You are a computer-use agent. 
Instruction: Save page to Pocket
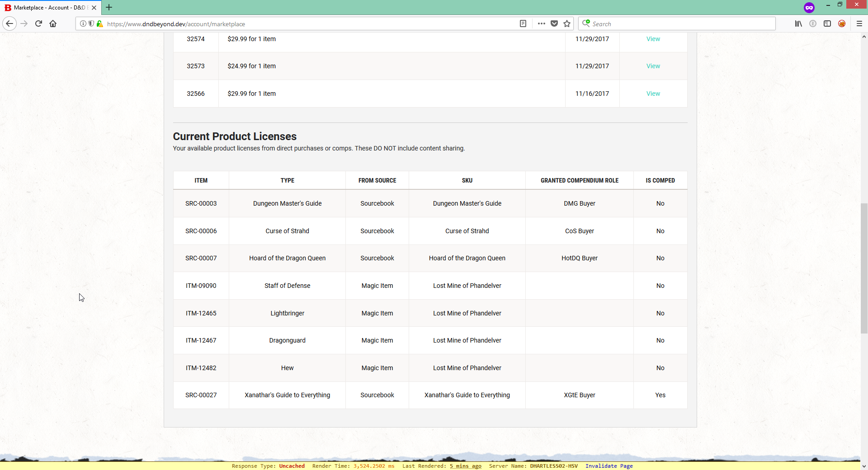click(554, 24)
